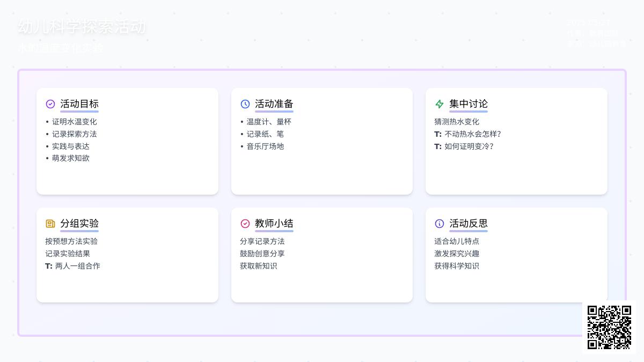Viewport: 644px width, 362px height.
Task: Select the 分组实验 card heading
Action: 79,224
